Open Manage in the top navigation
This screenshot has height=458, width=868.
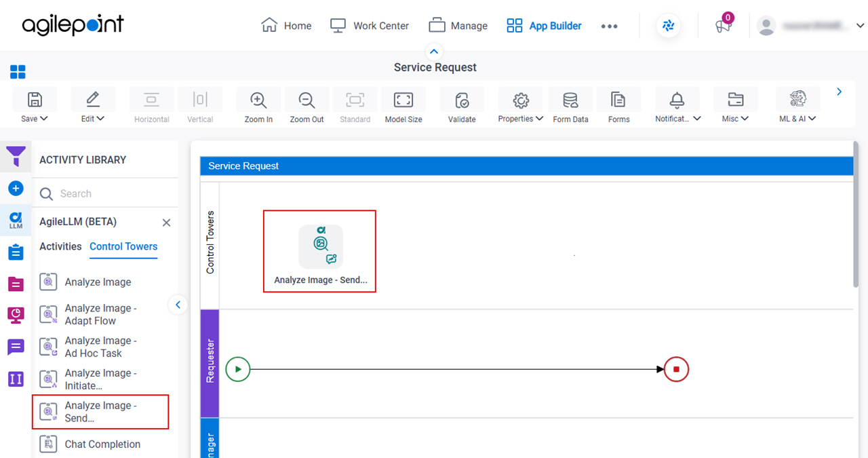click(458, 26)
